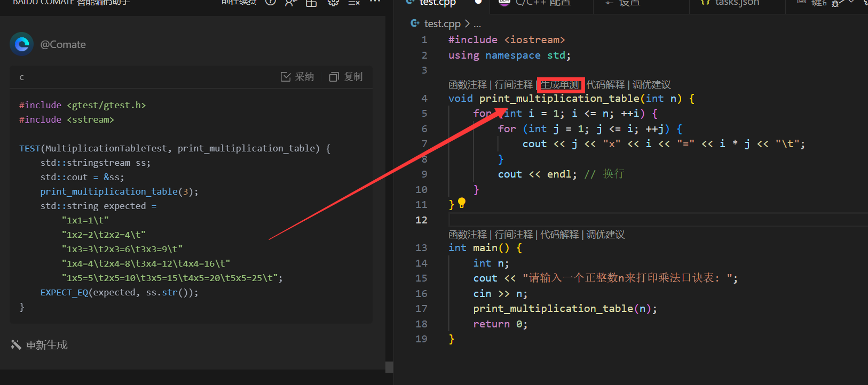Image resolution: width=868 pixels, height=385 pixels.
Task: Click 函数注释 above the main function
Action: (468, 235)
